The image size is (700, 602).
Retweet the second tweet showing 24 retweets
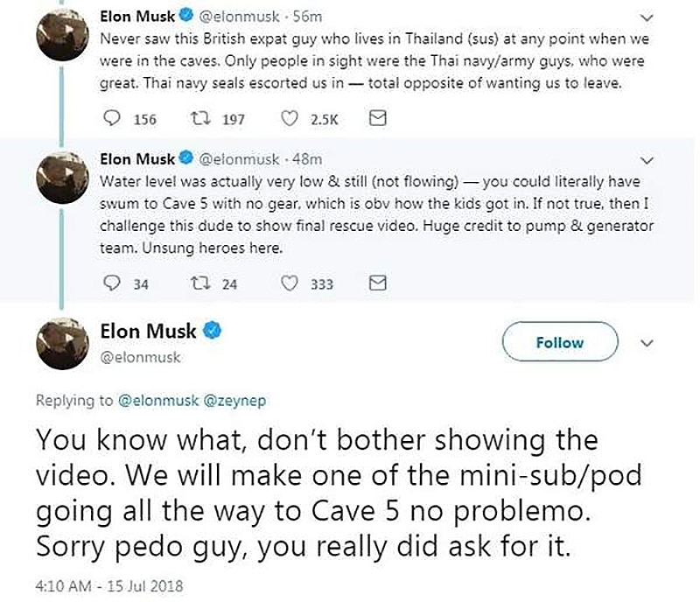coord(201,283)
